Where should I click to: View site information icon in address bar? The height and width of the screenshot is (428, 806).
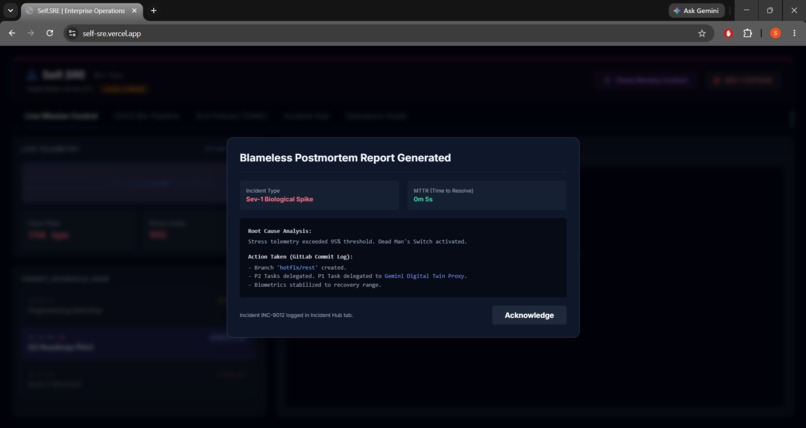(72, 33)
